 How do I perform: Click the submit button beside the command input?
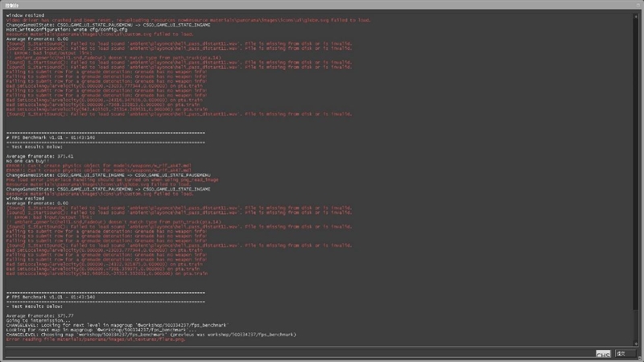(625, 353)
